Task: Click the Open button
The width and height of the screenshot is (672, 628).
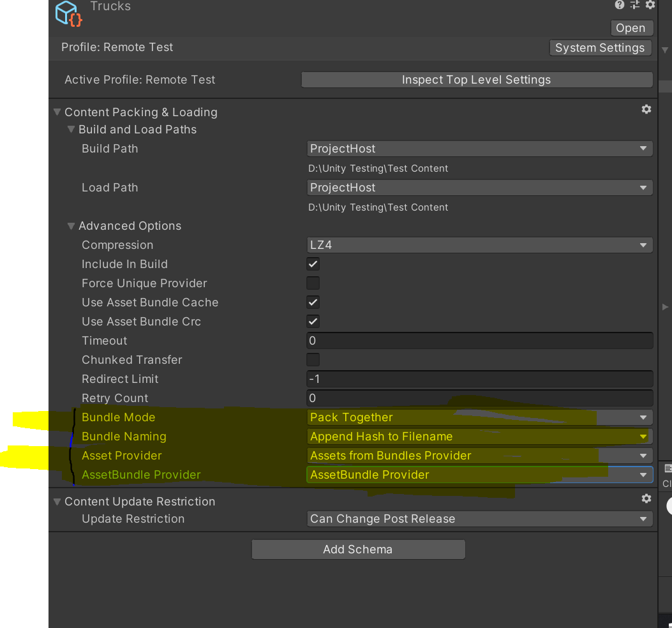Action: (x=631, y=27)
